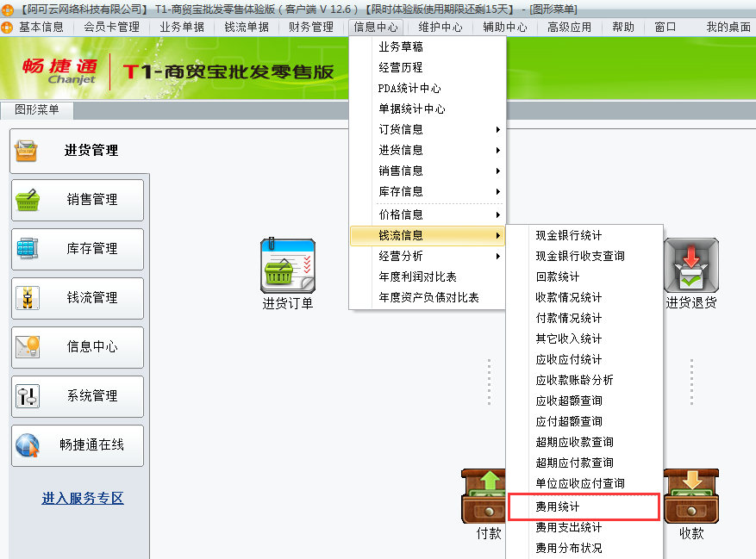756x559 pixels.
Task: Open the 库存管理 sidebar module icon
Action: click(x=78, y=249)
